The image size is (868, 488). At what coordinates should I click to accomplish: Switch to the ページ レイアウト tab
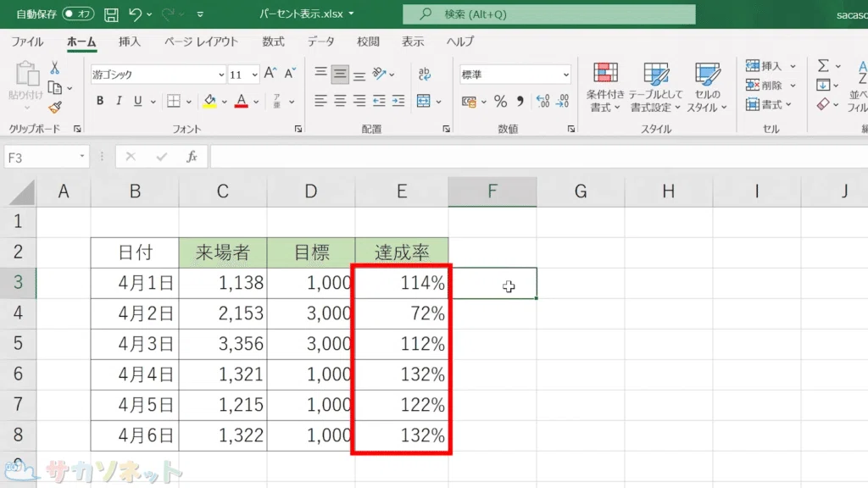pos(201,42)
